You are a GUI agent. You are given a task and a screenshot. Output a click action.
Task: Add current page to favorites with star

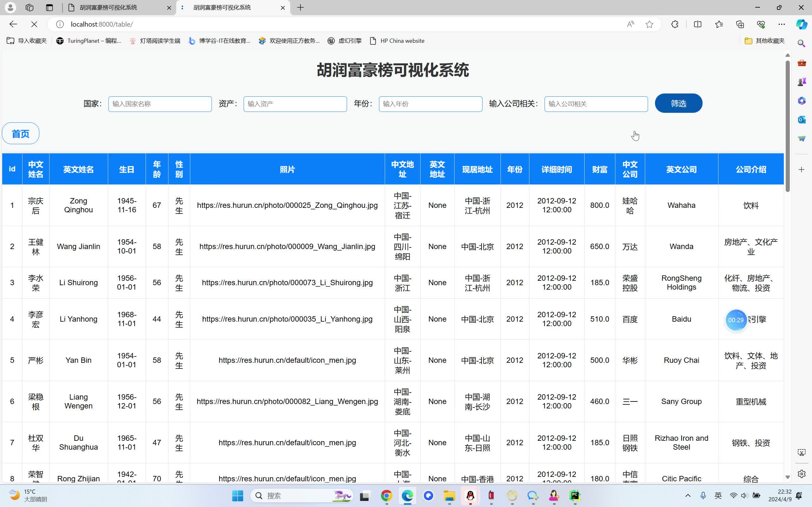click(x=650, y=24)
